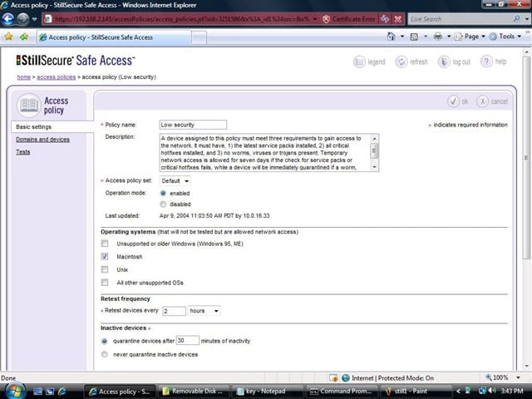Viewport: 532px width, 399px height.
Task: Click the Access policy book icon
Action: point(29,106)
